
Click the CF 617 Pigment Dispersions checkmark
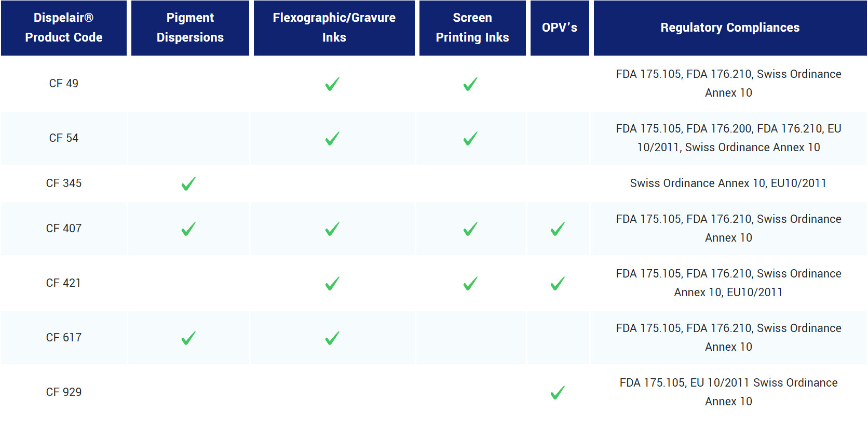pyautogui.click(x=188, y=338)
